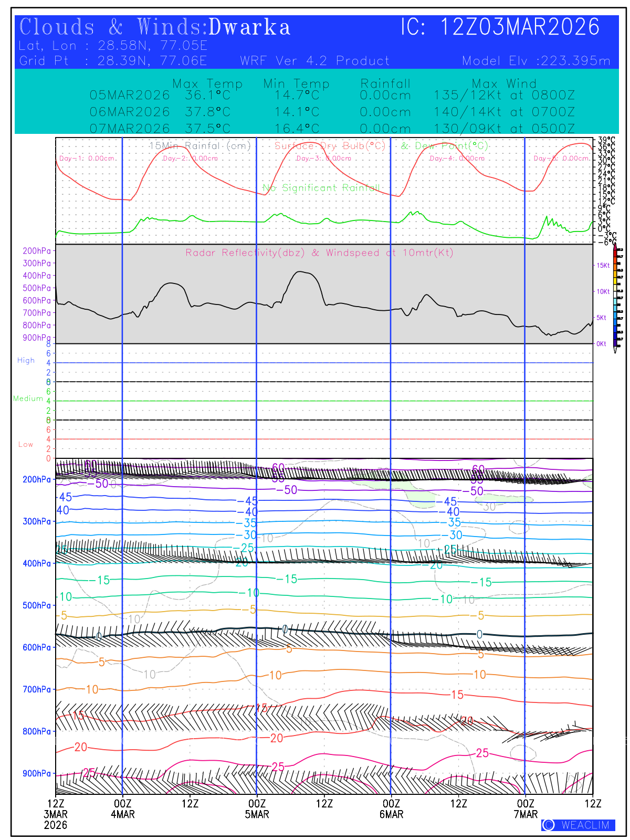
Task: Click the 15Kt windspeed axis tick label
Action: pos(603,266)
